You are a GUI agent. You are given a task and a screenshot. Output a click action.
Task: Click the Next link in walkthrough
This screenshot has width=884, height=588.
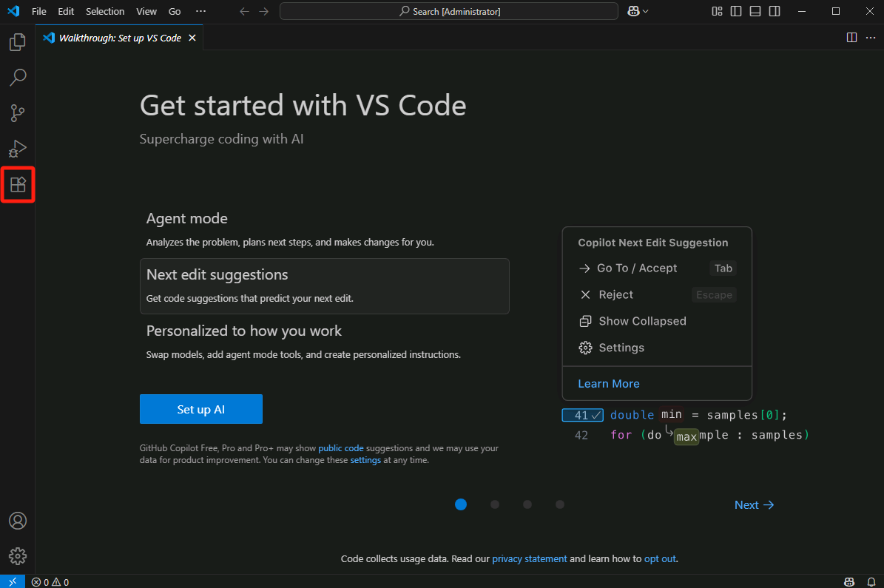click(x=754, y=505)
